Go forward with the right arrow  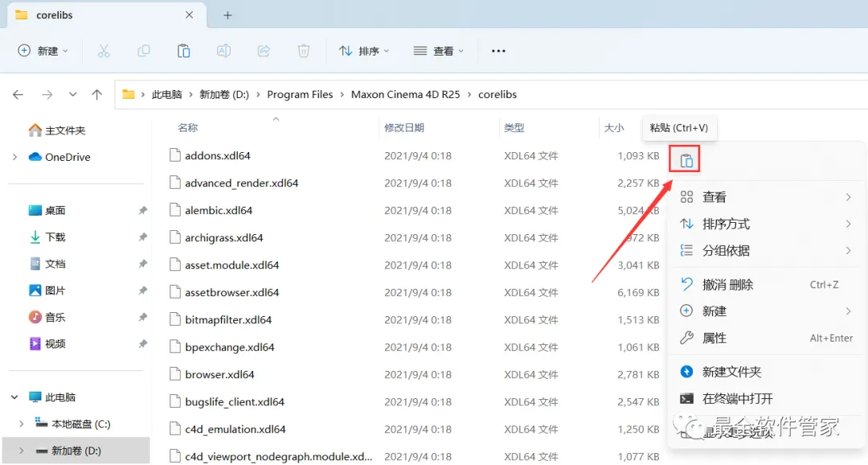coord(47,95)
